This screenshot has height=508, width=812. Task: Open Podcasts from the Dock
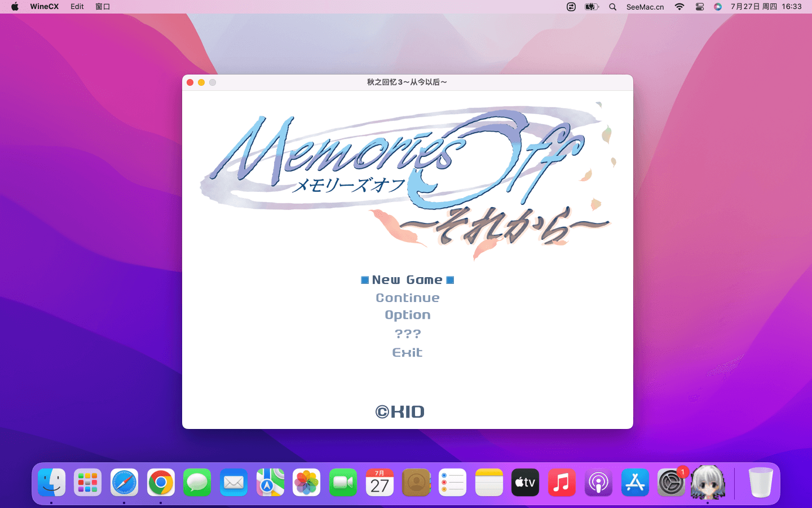(598, 483)
